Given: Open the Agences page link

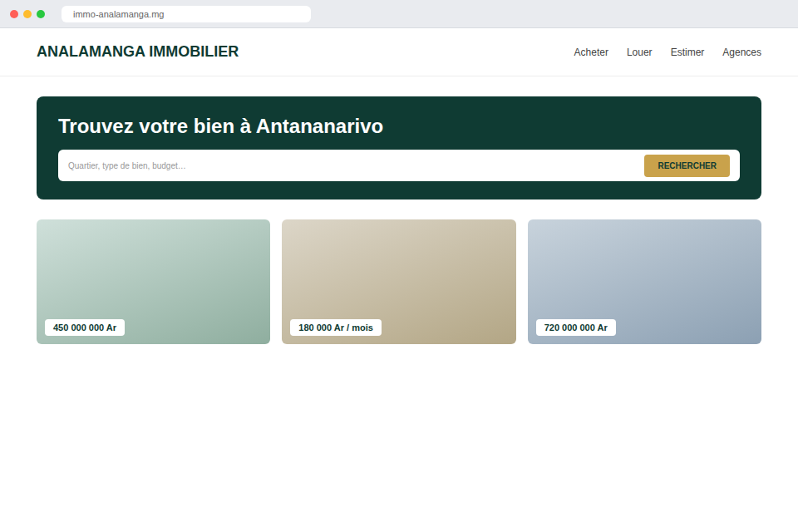Looking at the screenshot, I should (741, 52).
